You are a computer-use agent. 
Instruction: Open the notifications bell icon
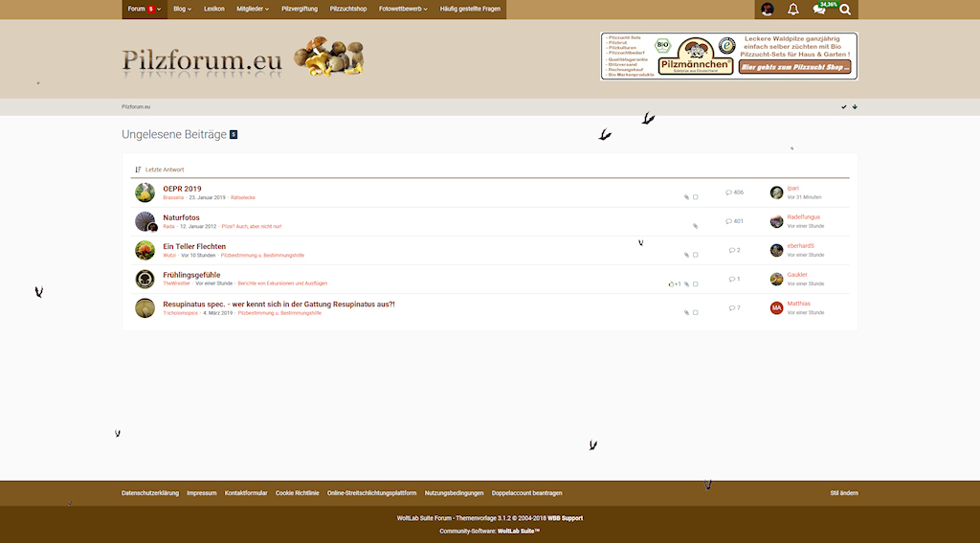(x=792, y=10)
